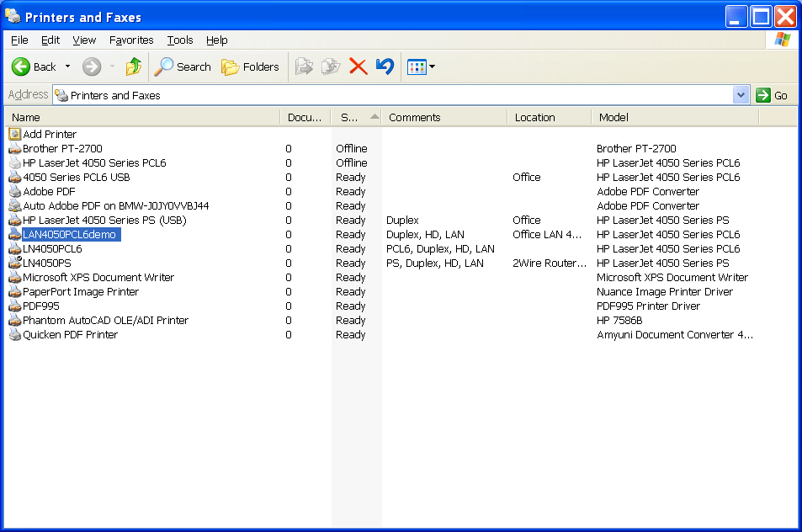Select the 4050 Series PCL6 USB icon

click(x=15, y=177)
